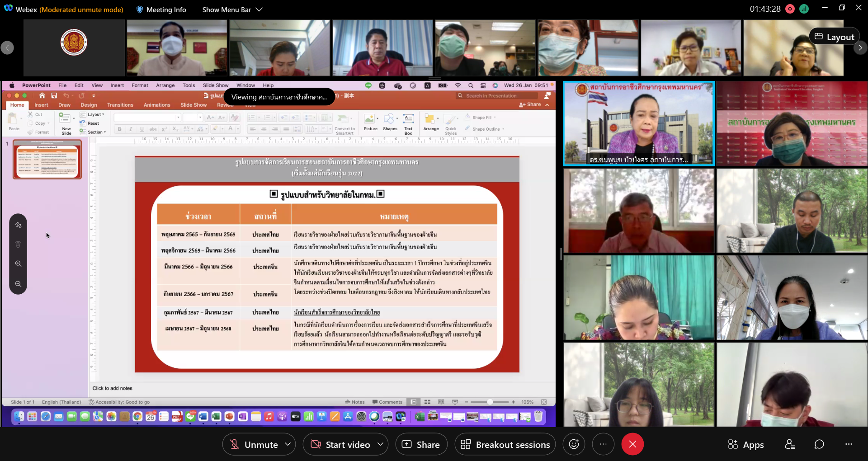
Task: Zoom in on the shared content
Action: tap(18, 263)
